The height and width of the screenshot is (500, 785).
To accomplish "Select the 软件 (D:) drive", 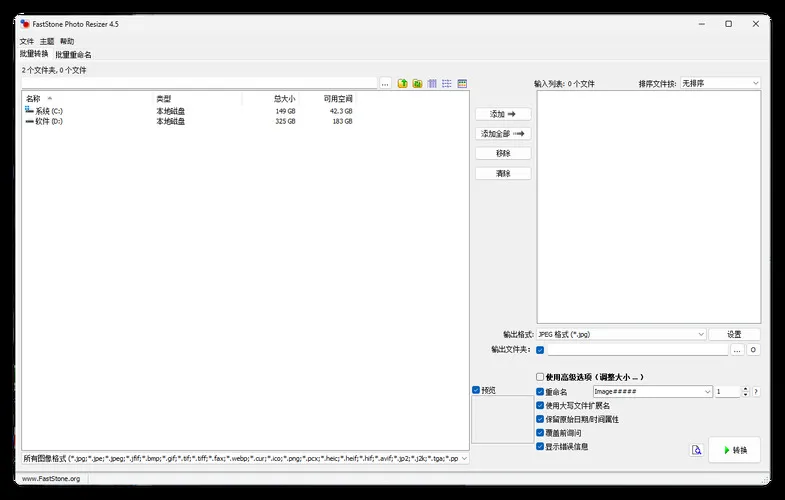I will (48, 121).
